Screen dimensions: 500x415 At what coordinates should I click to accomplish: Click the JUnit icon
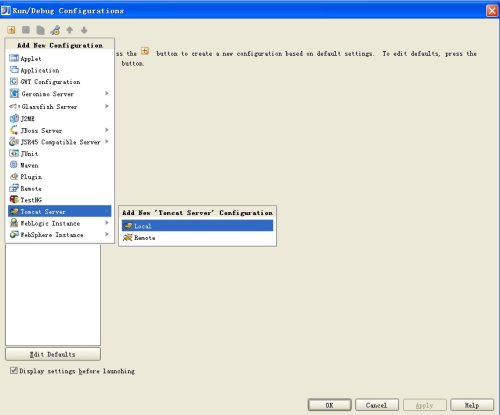click(x=14, y=153)
